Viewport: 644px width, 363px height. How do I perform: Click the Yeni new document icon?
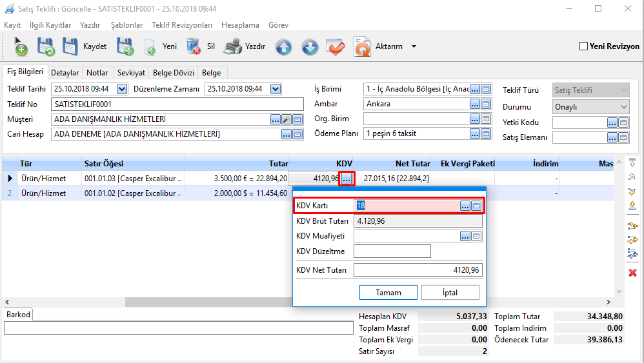tap(150, 46)
